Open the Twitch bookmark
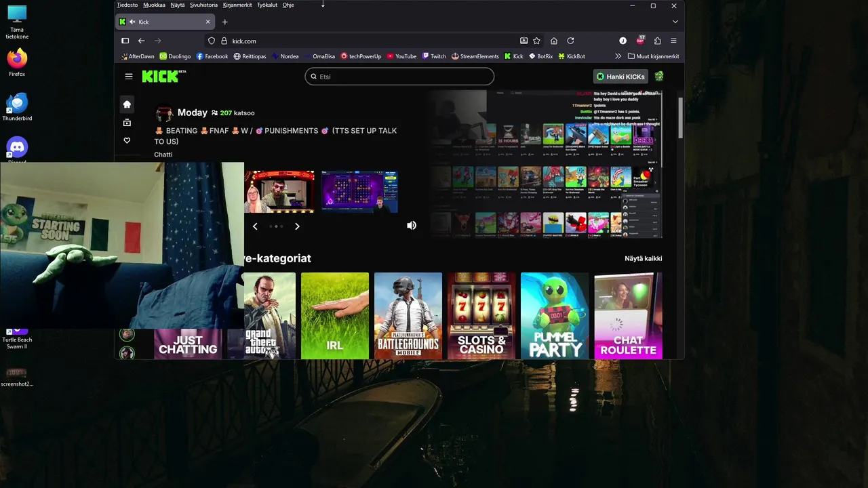The width and height of the screenshot is (868, 488). [434, 56]
